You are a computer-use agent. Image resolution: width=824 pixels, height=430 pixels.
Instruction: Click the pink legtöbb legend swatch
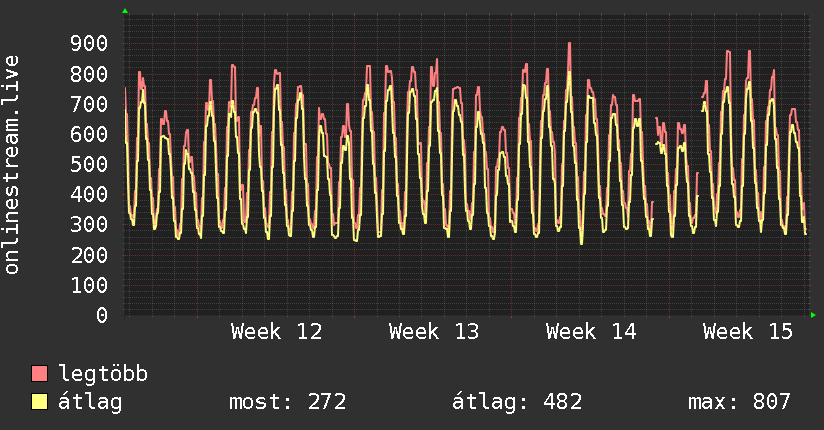tap(39, 373)
